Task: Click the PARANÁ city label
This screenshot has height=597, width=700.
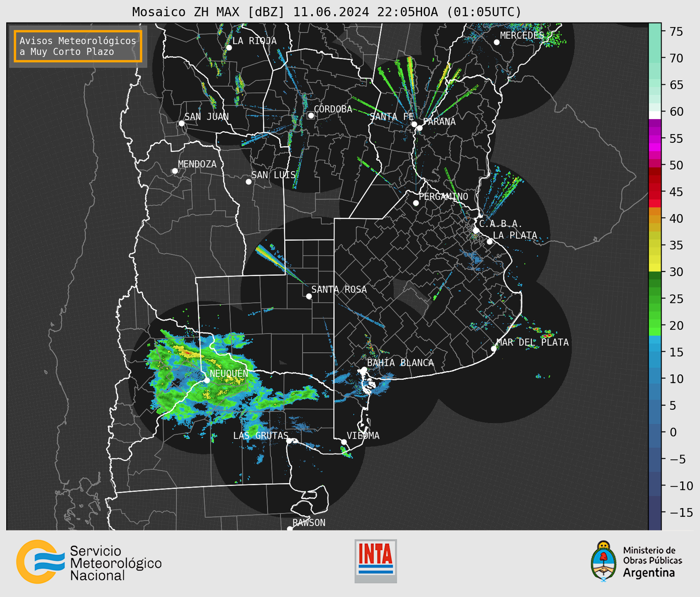Action: coord(439,121)
